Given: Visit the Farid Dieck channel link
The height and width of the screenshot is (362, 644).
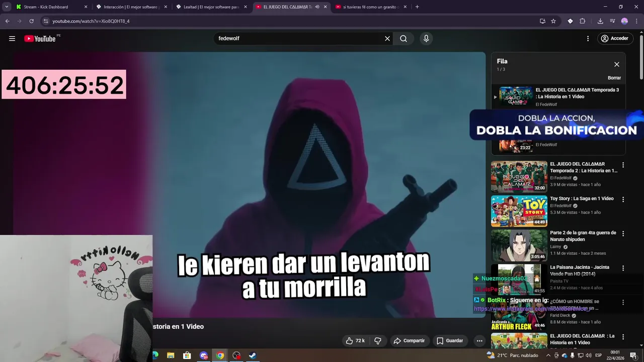Looking at the screenshot, I should point(560,316).
